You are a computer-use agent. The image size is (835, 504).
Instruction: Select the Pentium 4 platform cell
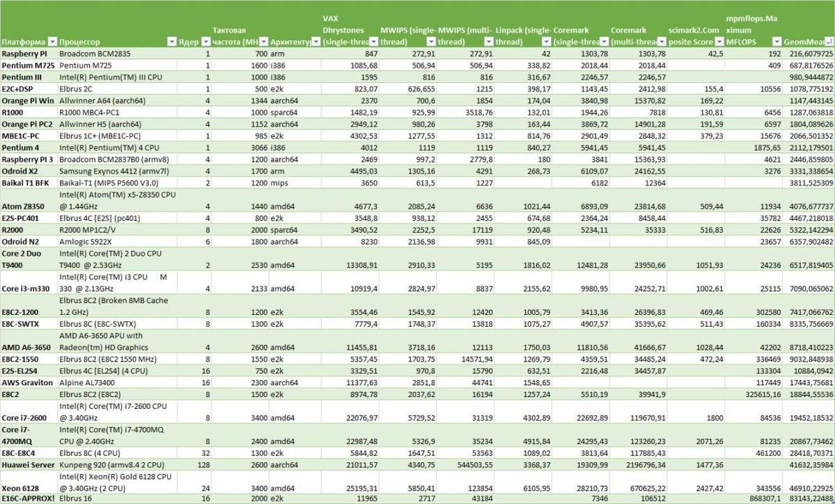point(29,147)
